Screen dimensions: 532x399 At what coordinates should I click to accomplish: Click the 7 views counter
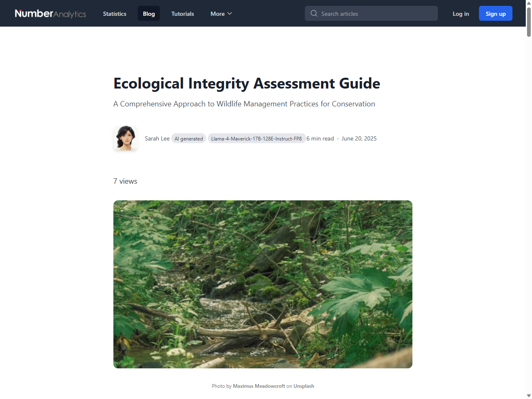(x=125, y=181)
